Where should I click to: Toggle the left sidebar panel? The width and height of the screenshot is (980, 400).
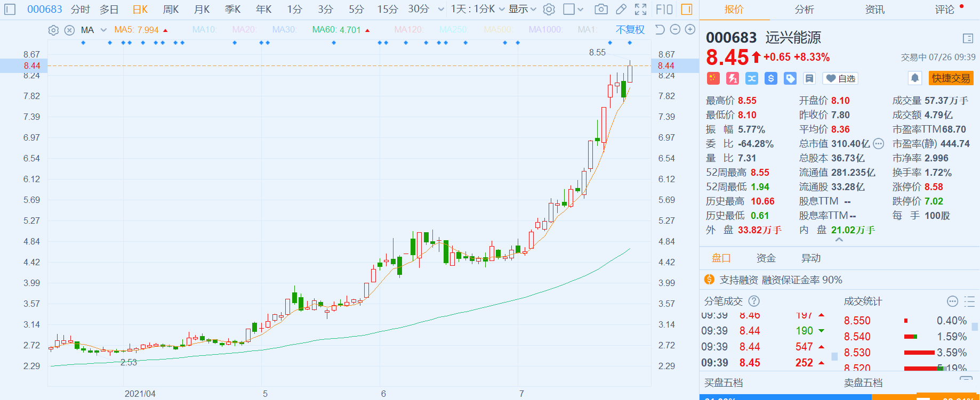coord(10,9)
